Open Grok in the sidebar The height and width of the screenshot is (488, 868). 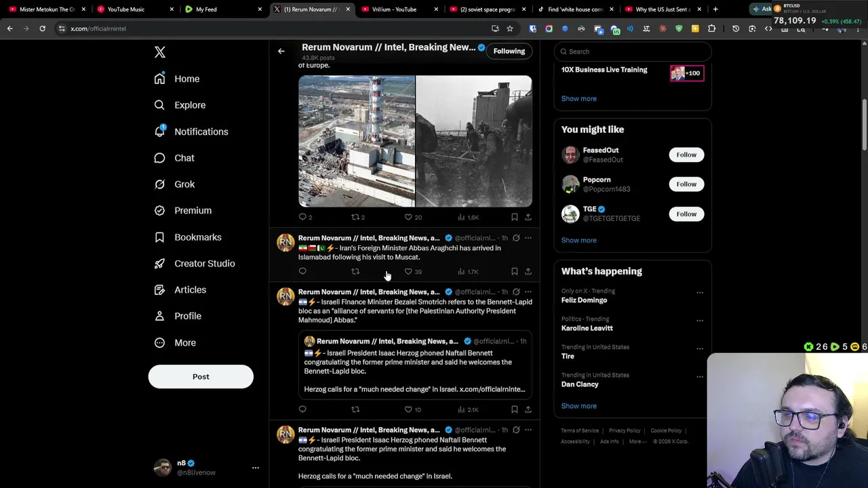[174, 184]
